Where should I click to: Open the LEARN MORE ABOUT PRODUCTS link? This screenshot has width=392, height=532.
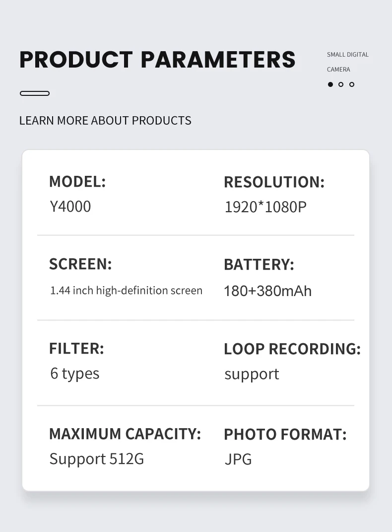(x=105, y=121)
